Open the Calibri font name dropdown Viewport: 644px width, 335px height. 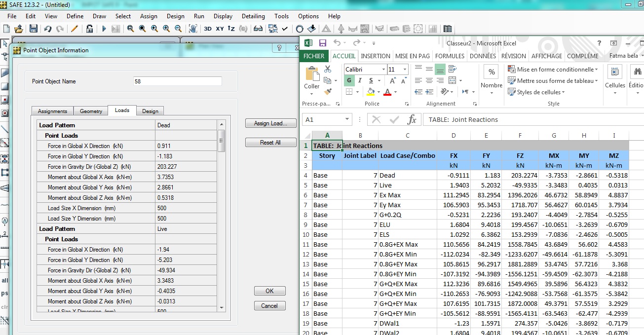(383, 70)
